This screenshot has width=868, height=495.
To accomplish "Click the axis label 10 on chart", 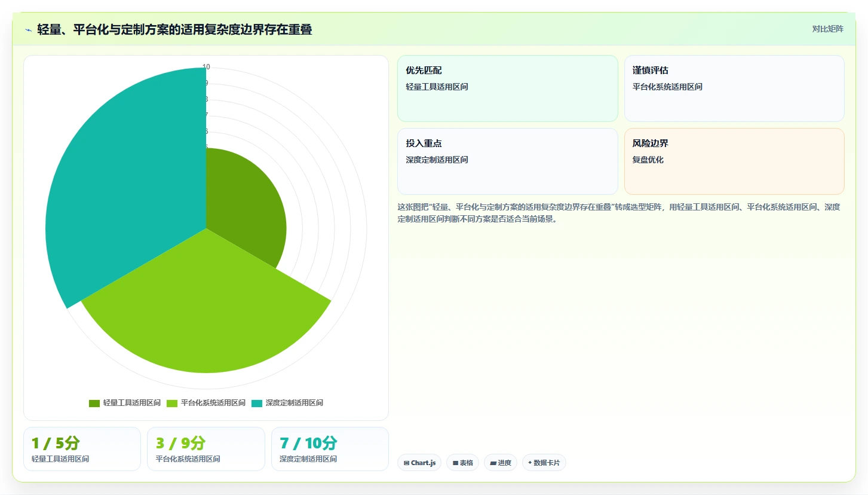I will pos(206,67).
